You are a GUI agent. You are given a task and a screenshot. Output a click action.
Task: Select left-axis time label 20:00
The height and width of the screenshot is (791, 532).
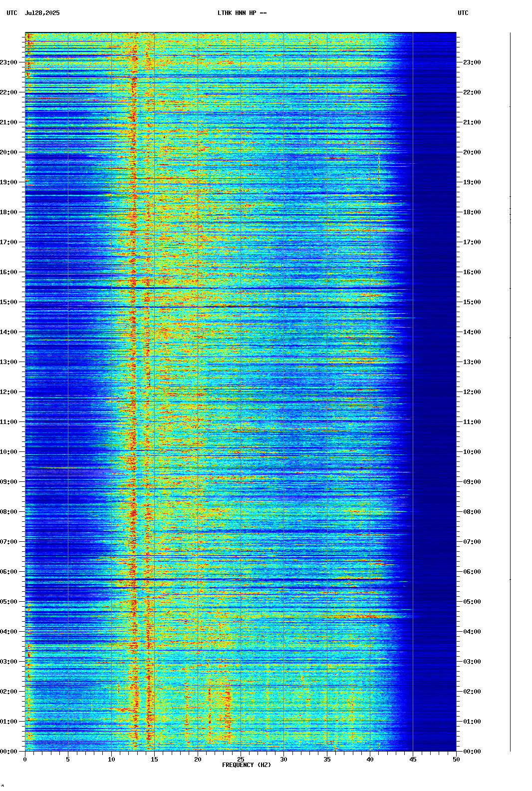coord(9,152)
